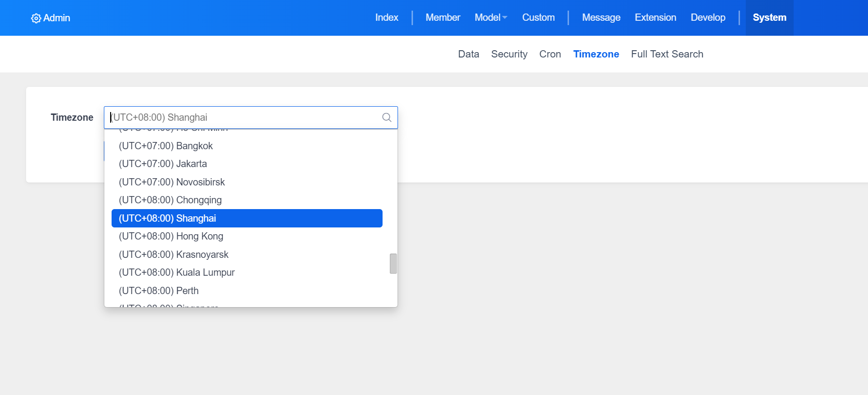Viewport: 868px width, 395px height.
Task: Go to Full Text Search tab
Action: click(x=667, y=54)
